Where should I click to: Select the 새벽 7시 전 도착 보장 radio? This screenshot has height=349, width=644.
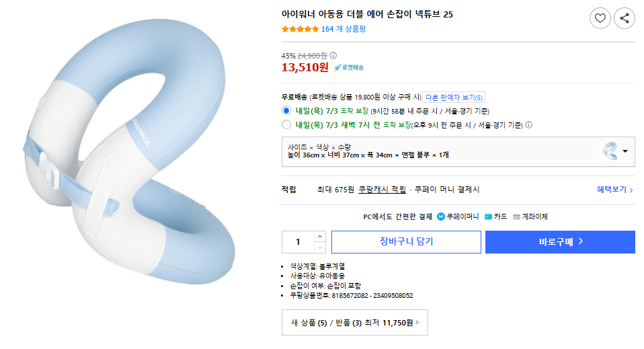pyautogui.click(x=286, y=124)
